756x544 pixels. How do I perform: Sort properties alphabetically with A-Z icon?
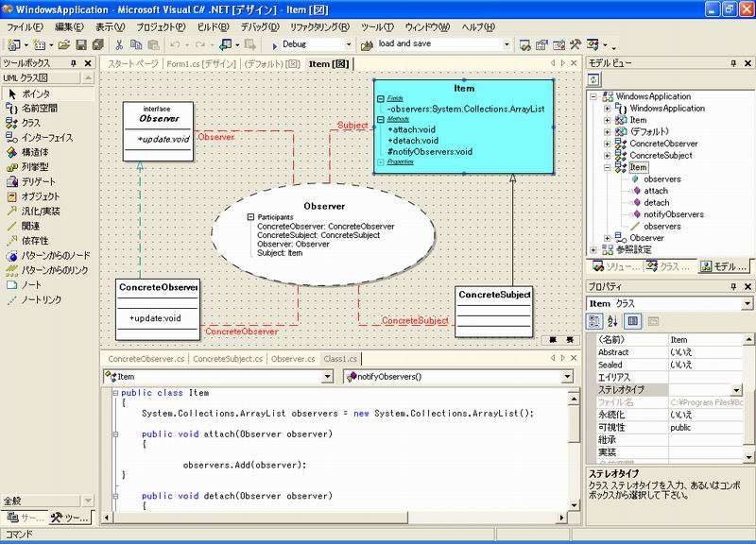point(612,321)
